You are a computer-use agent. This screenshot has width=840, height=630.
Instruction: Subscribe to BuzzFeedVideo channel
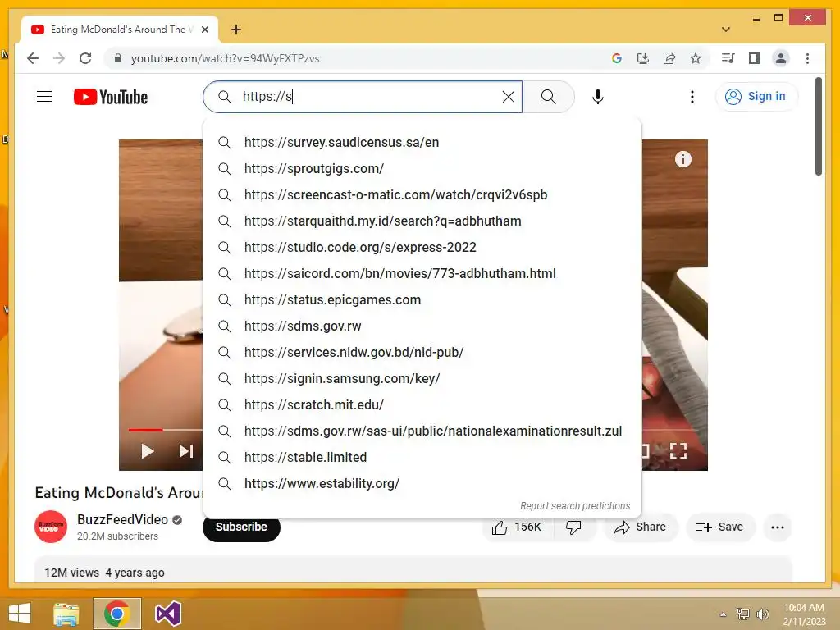(241, 527)
